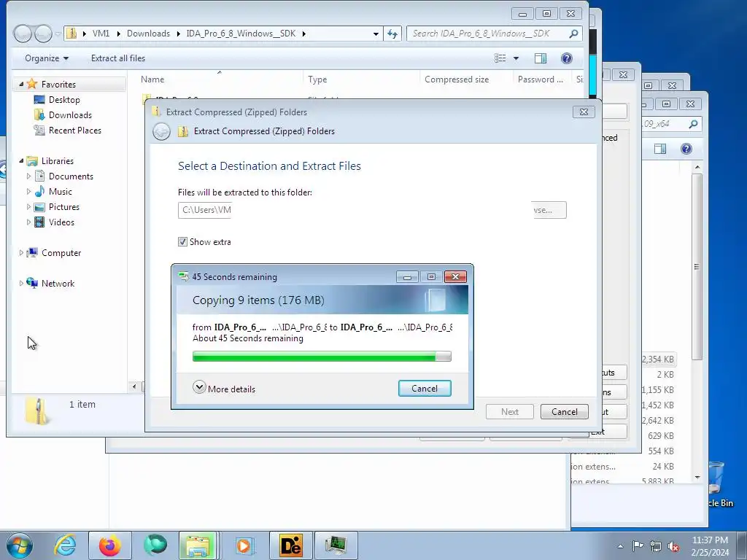Click the green copy progress bar
The height and width of the screenshot is (560, 747).
click(x=322, y=356)
